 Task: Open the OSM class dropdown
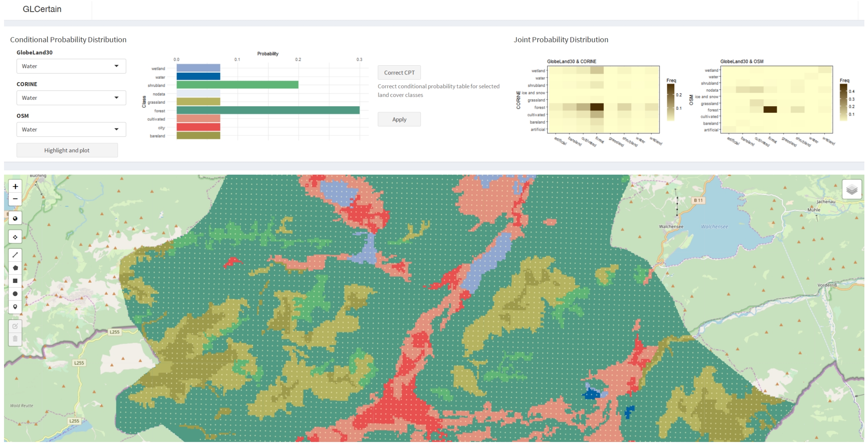(x=71, y=129)
